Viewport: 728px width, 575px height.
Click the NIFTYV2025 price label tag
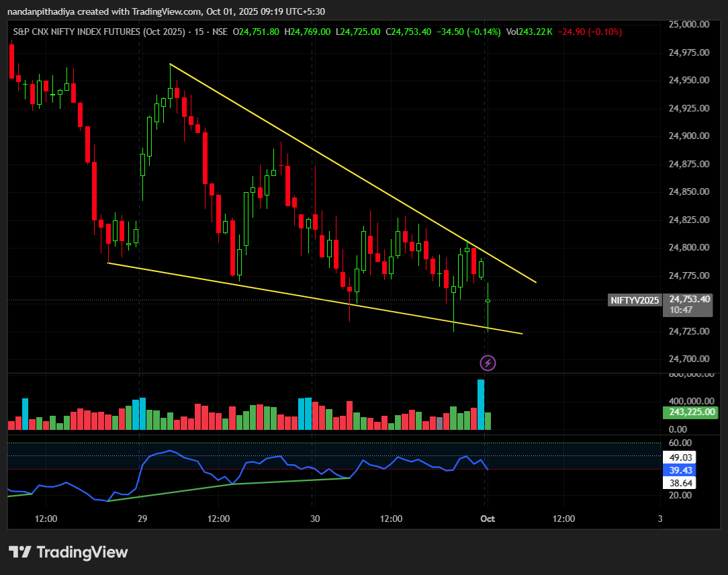pos(635,300)
